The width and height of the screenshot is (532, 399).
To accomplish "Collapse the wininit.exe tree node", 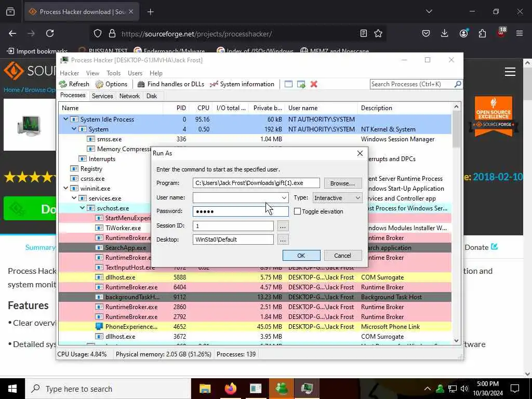I will (x=66, y=188).
